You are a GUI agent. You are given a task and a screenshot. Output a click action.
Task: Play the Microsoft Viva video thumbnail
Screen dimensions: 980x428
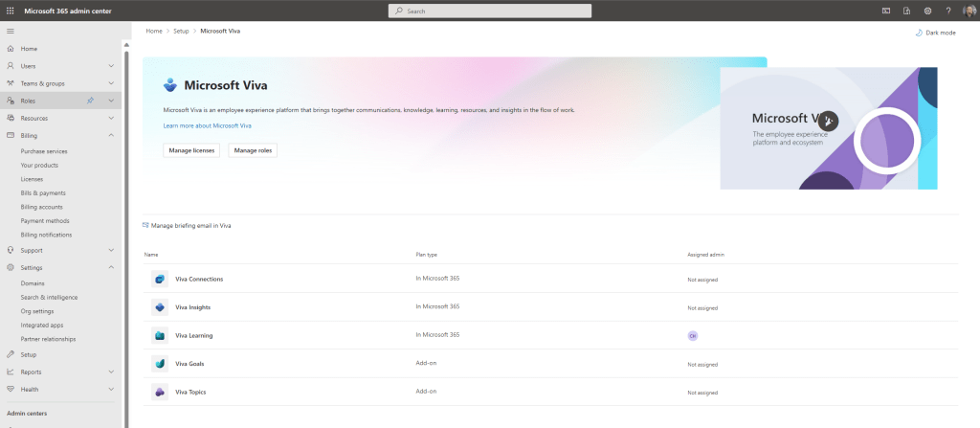click(829, 121)
